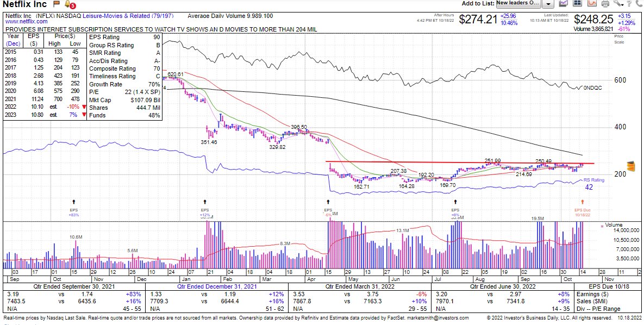Click the 620.61 price high label
This screenshot has width=644, height=325.
click(175, 74)
